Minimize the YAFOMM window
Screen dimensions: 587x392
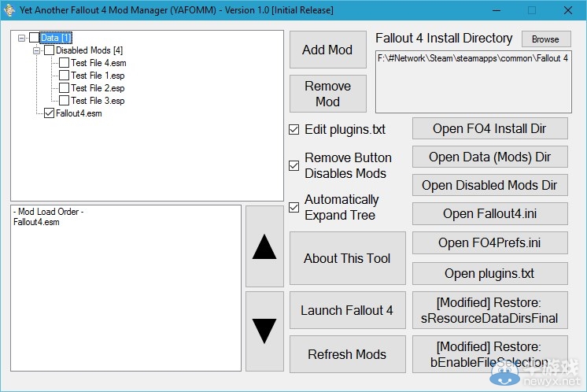pyautogui.click(x=497, y=10)
